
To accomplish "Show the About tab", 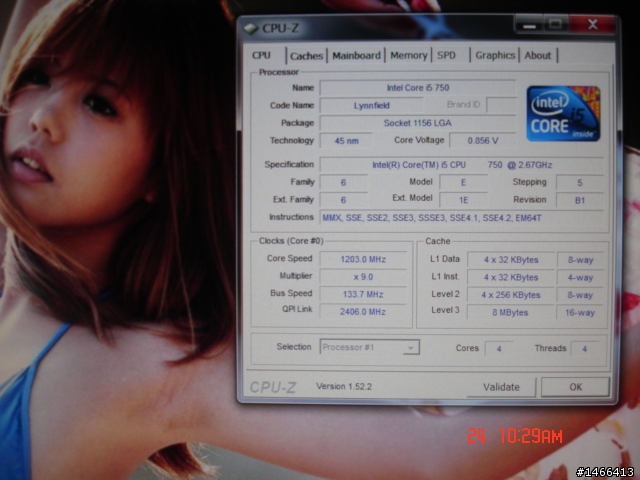I will pos(538,55).
